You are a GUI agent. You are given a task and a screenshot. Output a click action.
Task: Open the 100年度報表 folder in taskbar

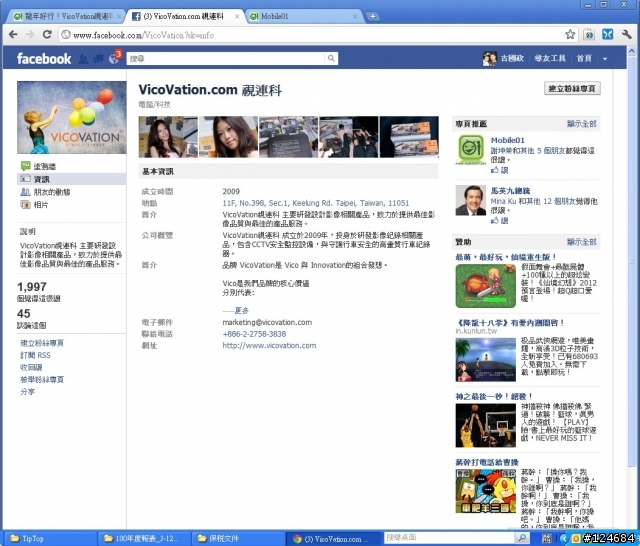144,539
